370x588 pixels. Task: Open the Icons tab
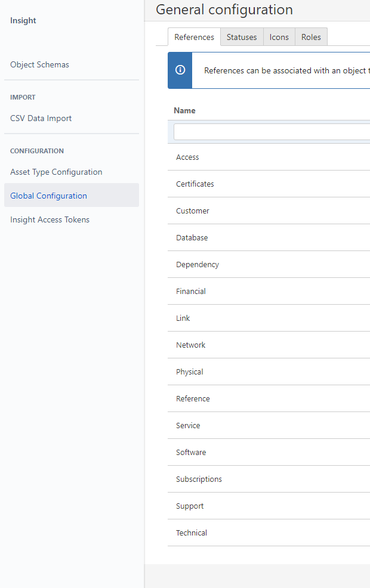(279, 37)
